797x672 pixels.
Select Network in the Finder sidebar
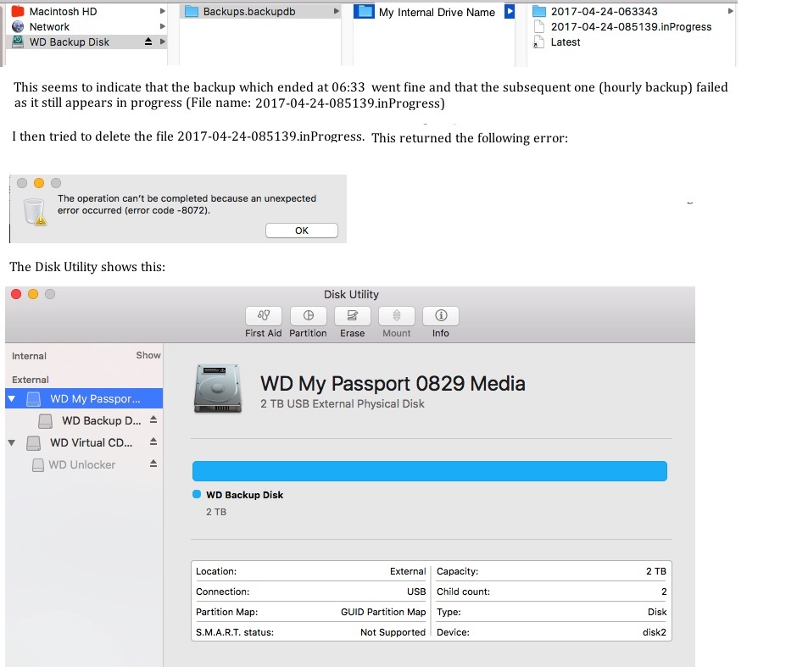(x=51, y=26)
